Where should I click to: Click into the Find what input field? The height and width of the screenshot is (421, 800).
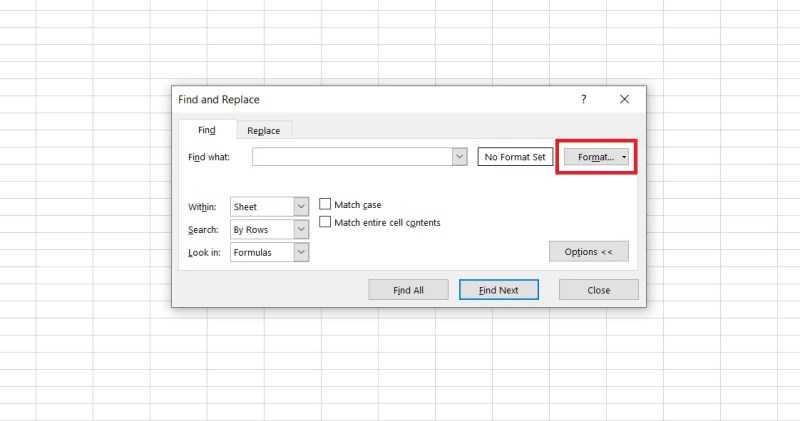[x=352, y=157]
